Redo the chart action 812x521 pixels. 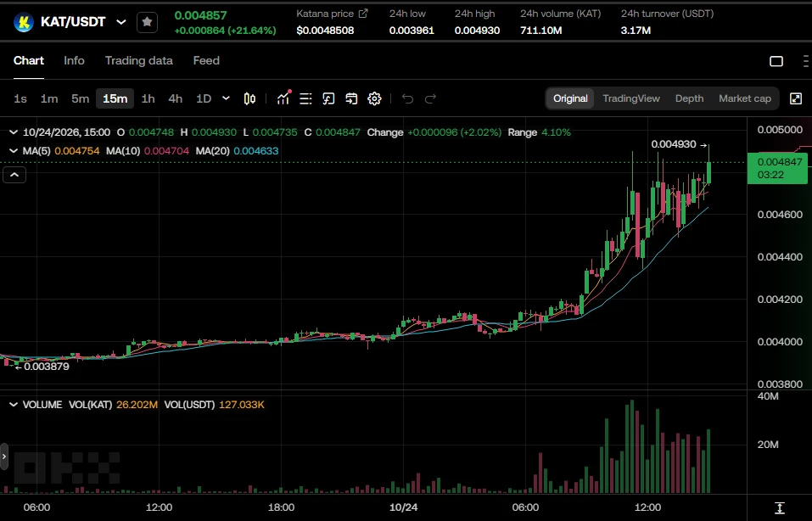[430, 98]
